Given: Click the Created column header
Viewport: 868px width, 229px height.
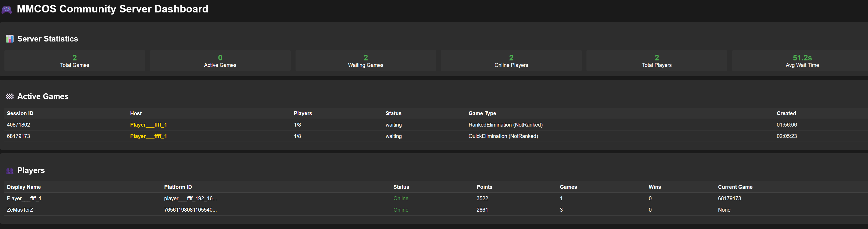Looking at the screenshot, I should [786, 113].
